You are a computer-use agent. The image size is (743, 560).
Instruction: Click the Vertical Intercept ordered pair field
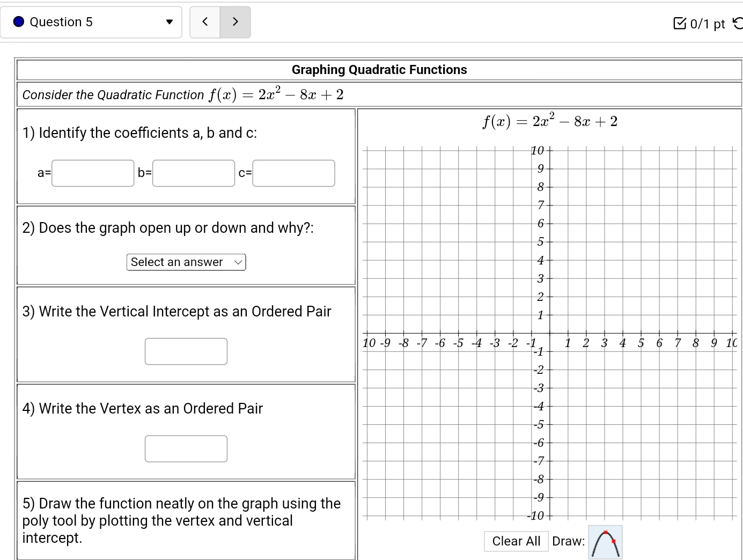(x=186, y=351)
